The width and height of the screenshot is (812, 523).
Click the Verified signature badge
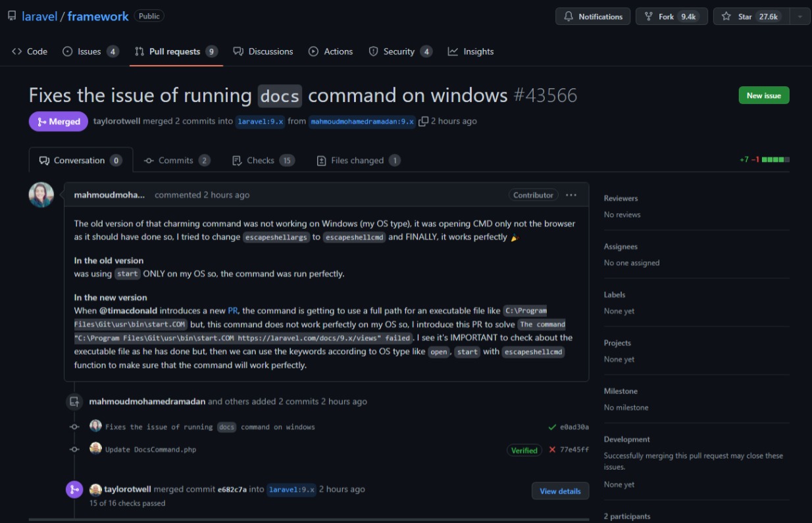click(524, 450)
